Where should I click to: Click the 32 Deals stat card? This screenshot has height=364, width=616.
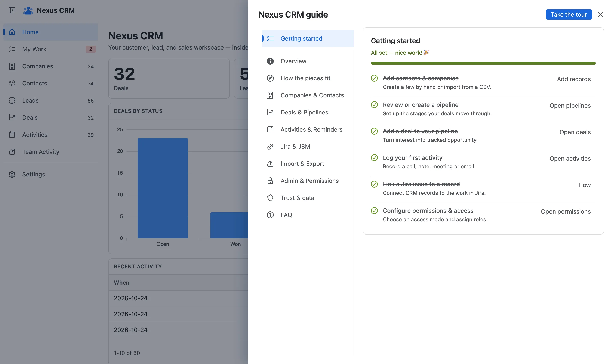coord(169,78)
